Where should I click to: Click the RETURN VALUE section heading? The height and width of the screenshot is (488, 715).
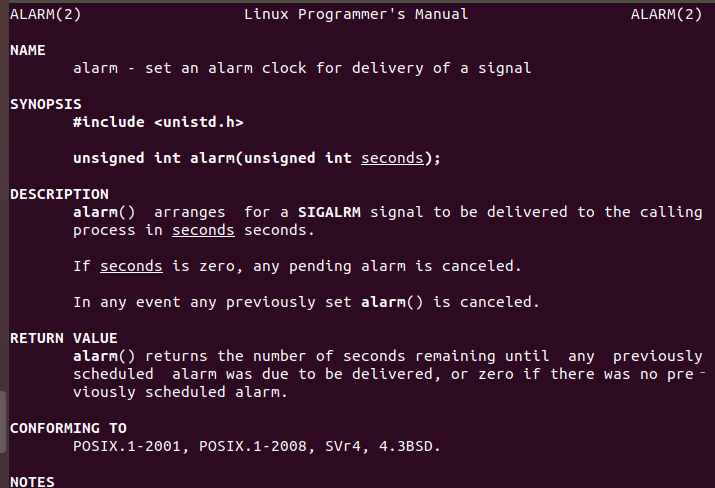[x=63, y=338]
